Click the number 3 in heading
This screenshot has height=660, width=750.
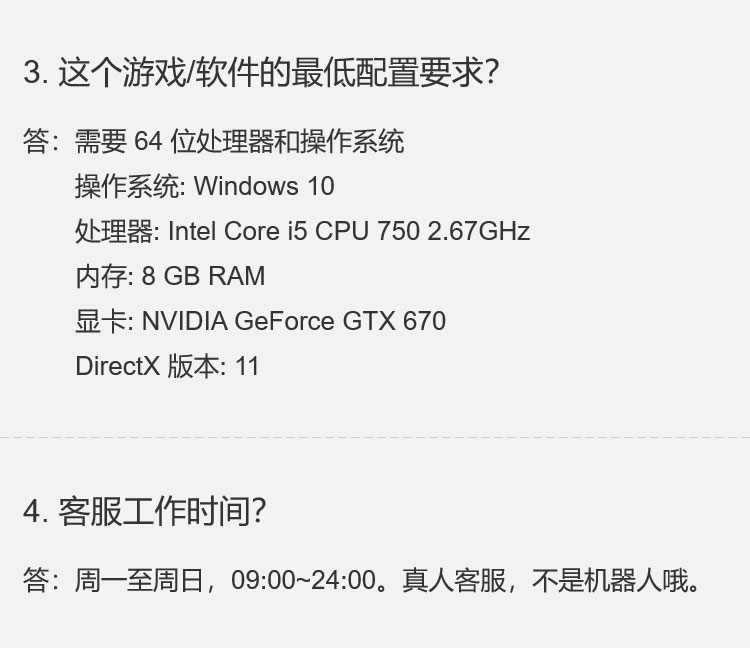tap(33, 73)
